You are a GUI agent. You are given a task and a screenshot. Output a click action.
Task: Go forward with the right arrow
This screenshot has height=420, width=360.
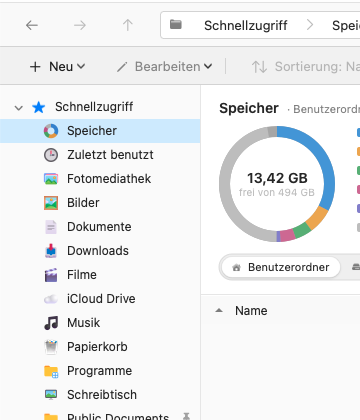80,25
